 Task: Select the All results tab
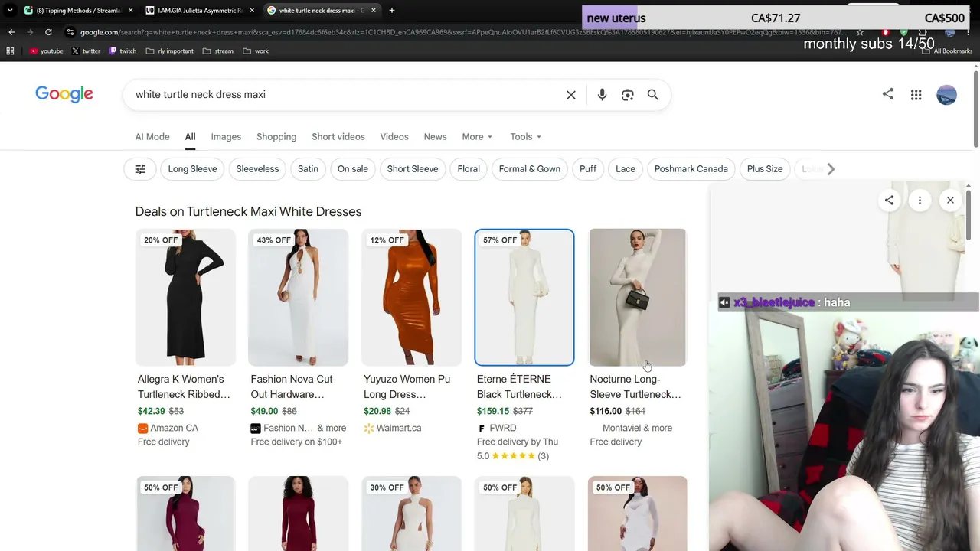point(190,137)
